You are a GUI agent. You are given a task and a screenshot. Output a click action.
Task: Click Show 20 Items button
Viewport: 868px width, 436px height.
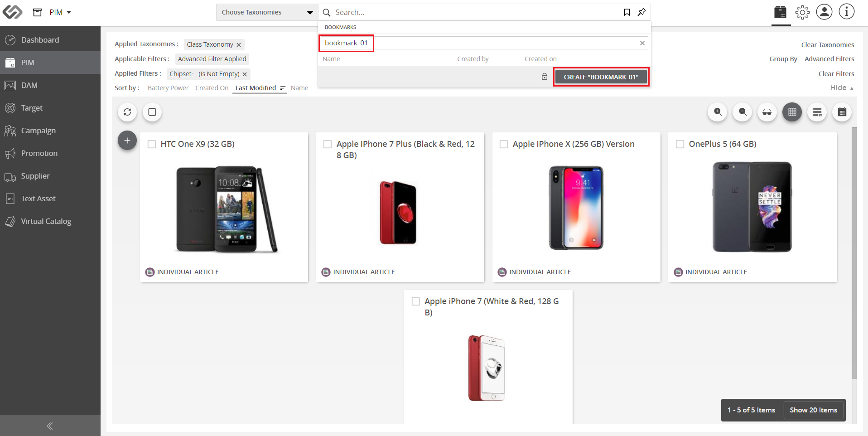click(x=814, y=410)
